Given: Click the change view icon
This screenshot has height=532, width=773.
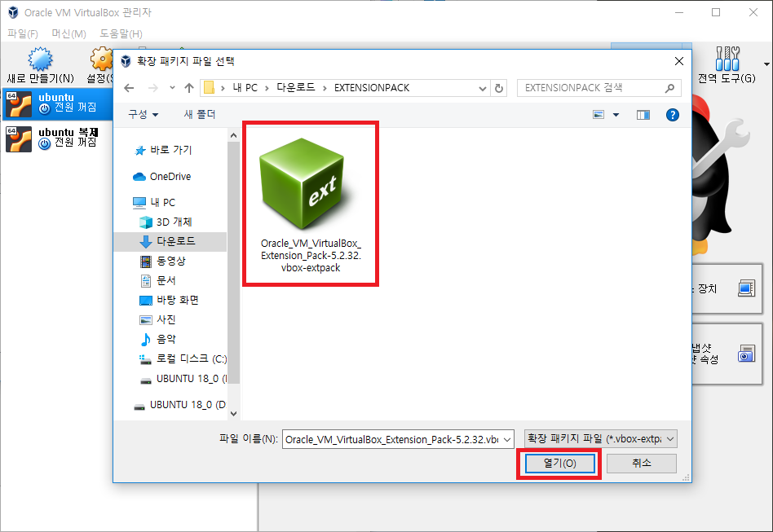Looking at the screenshot, I should point(599,115).
